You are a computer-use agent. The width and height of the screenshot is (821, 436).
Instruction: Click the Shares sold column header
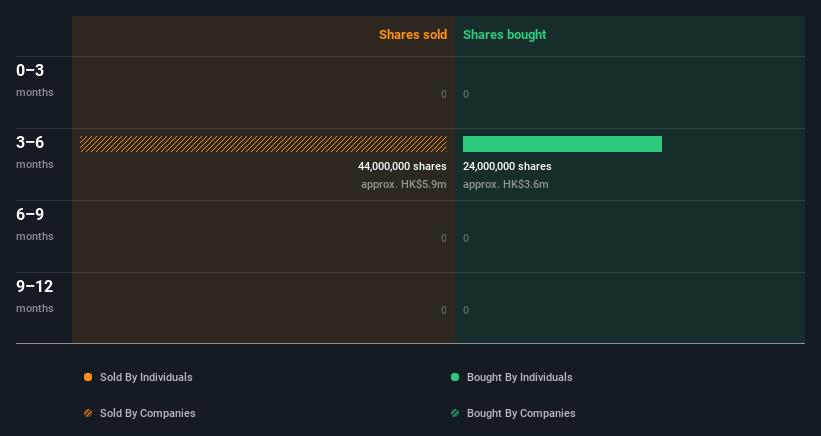tap(413, 35)
